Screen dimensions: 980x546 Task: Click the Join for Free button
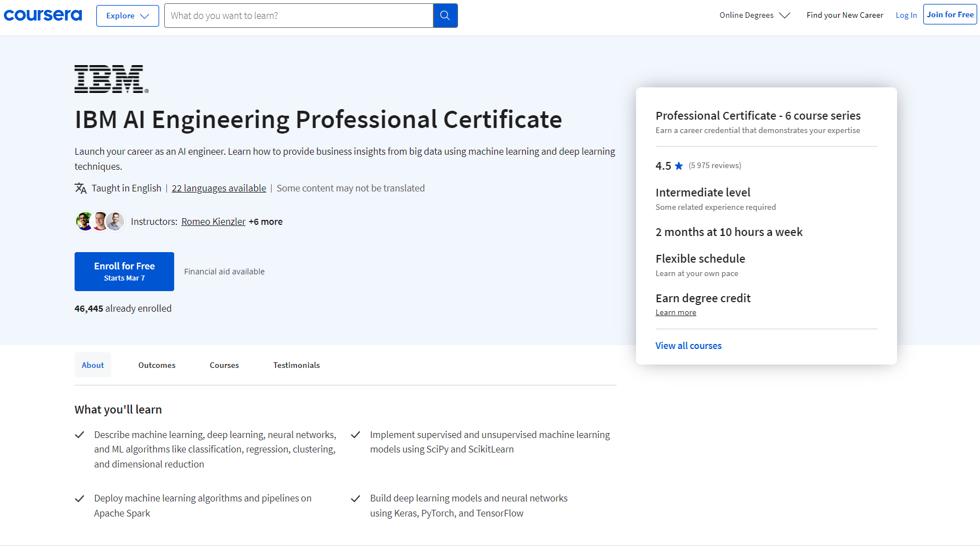click(x=950, y=14)
